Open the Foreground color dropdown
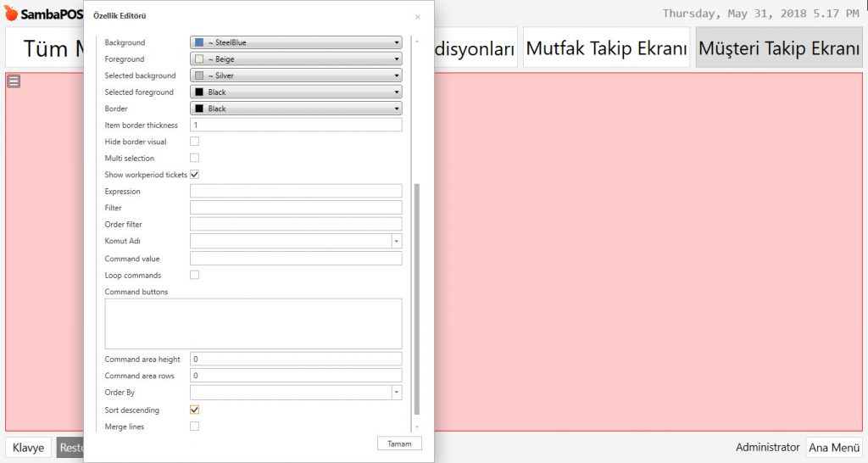 pos(396,59)
